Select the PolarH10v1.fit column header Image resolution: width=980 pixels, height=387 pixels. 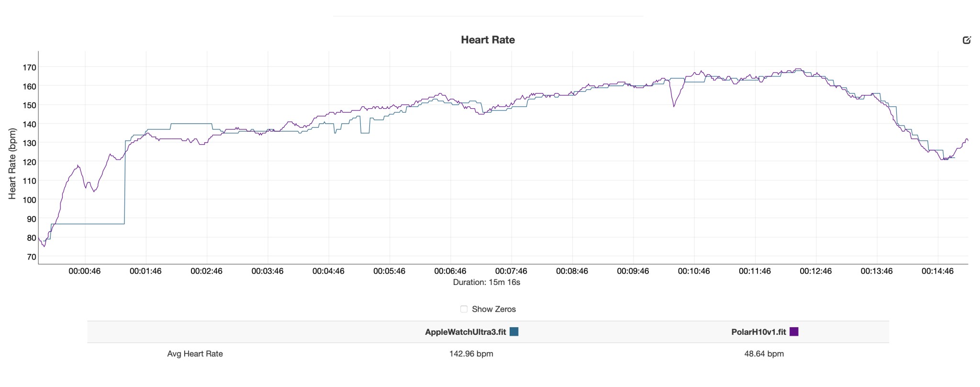pyautogui.click(x=758, y=332)
